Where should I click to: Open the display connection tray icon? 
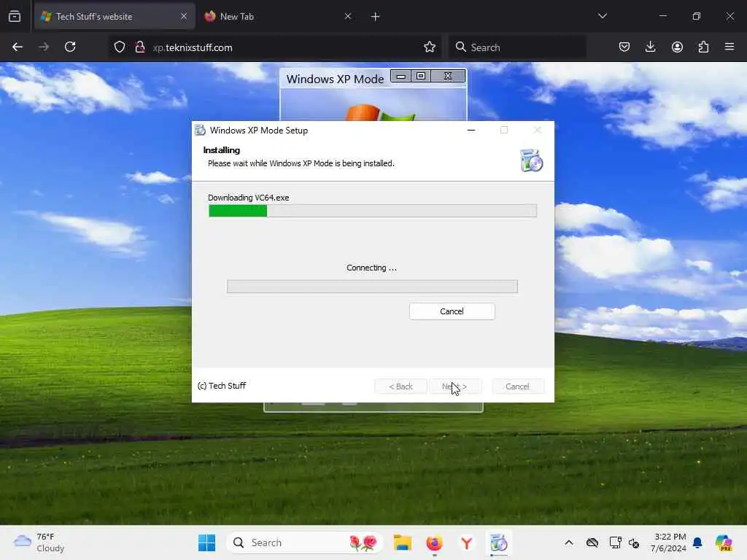point(616,542)
